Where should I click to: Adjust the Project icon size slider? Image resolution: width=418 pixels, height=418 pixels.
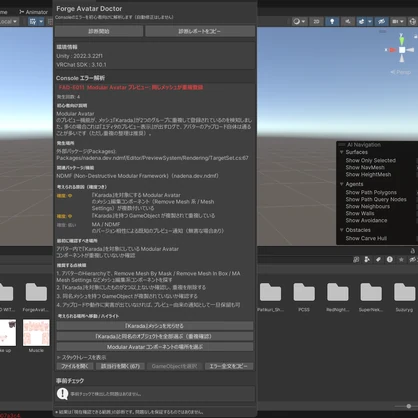click(x=409, y=406)
